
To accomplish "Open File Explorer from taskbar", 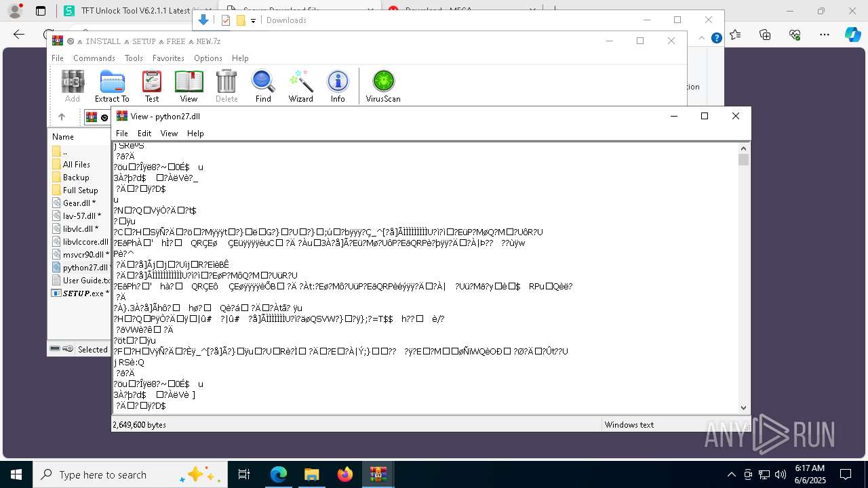I will tap(312, 474).
